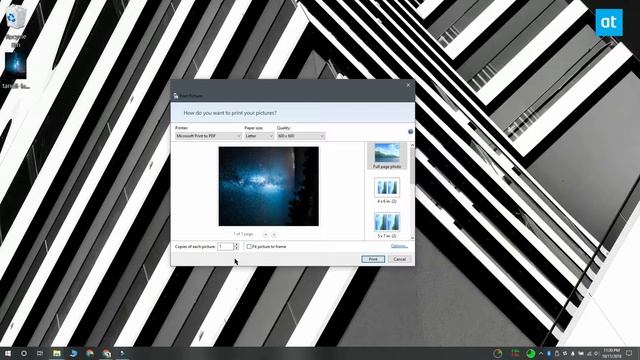The image size is (640, 360).
Task: Click the bright green circle tray icon
Action: tap(531, 353)
